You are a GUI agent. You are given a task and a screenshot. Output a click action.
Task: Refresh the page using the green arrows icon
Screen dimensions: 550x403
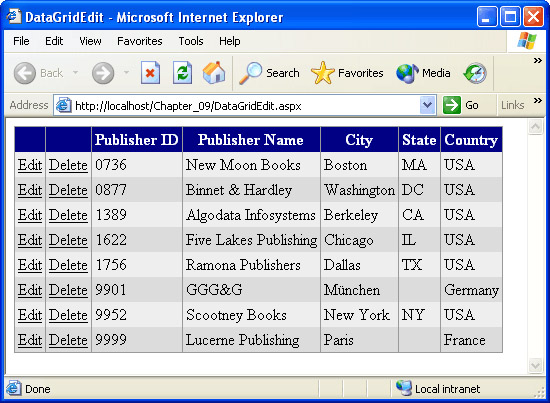(182, 73)
